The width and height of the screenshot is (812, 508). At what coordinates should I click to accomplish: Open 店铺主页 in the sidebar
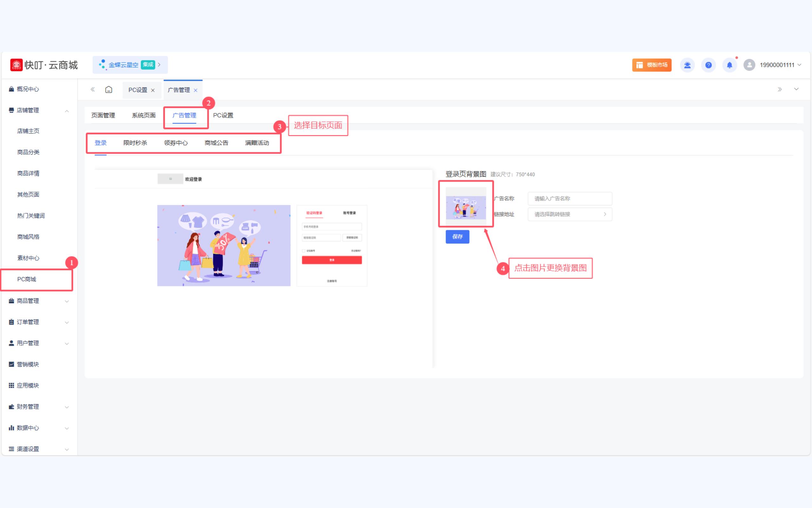point(28,131)
